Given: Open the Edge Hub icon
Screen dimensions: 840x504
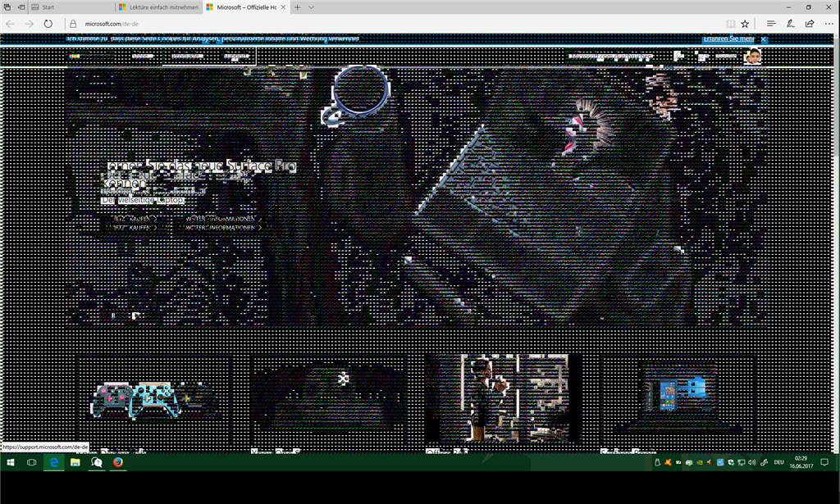Looking at the screenshot, I should 771,24.
